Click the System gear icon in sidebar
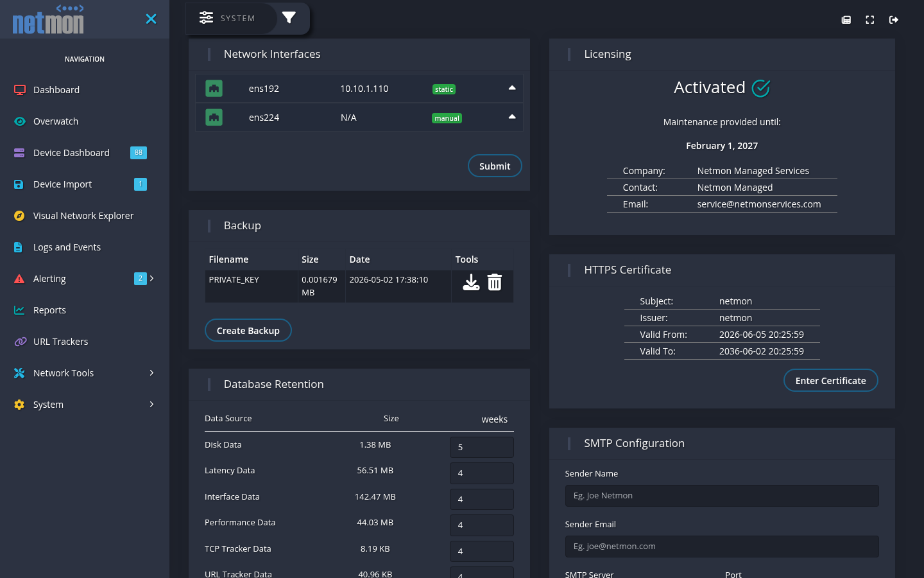924x578 pixels. pos(19,405)
